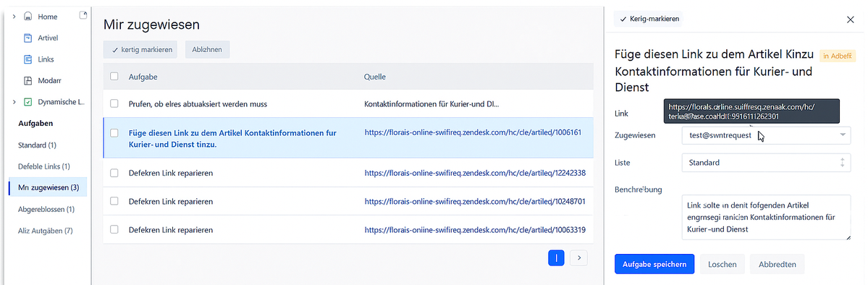Check the 'Prufen, ob elres abtuaksiert' row
The width and height of the screenshot is (868, 285).
(114, 103)
